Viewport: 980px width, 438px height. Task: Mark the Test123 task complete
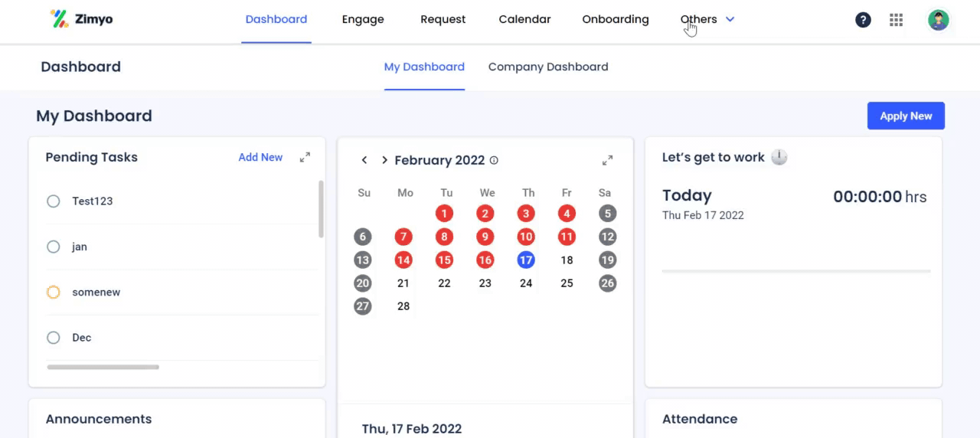(53, 201)
